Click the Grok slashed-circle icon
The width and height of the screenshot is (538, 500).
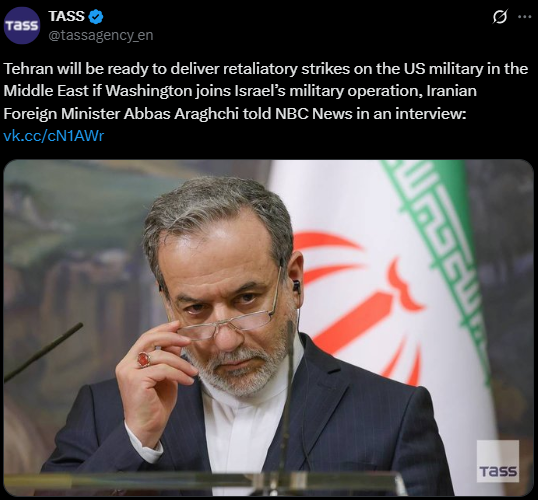point(500,16)
